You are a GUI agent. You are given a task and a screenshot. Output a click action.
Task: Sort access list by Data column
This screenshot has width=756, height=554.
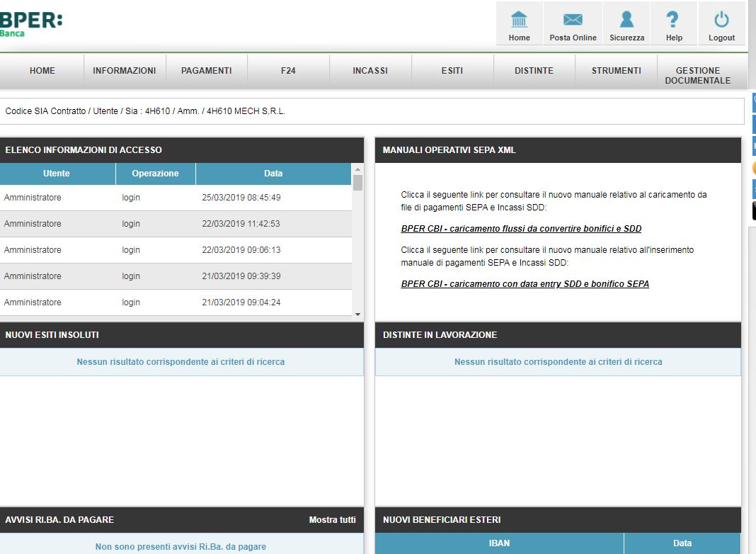pyautogui.click(x=273, y=174)
